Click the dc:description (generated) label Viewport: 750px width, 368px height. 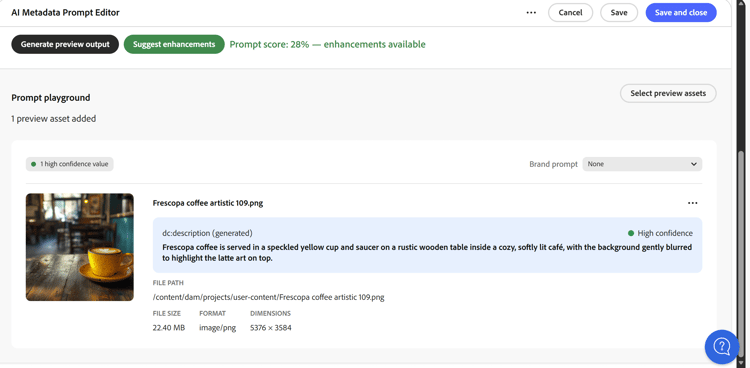coord(207,233)
